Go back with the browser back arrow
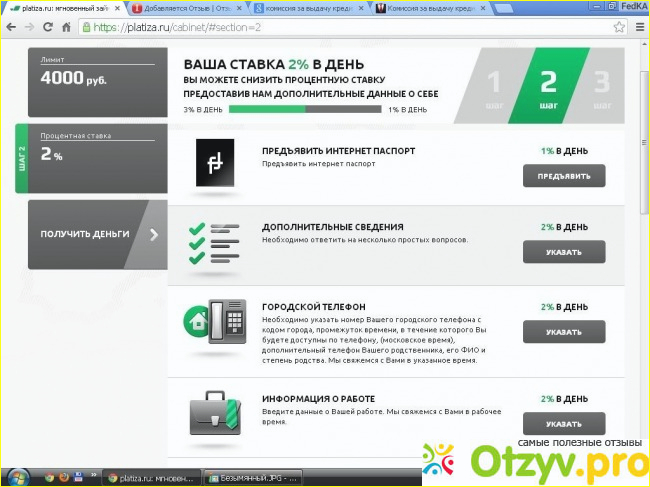The image size is (650, 487). pyautogui.click(x=12, y=27)
